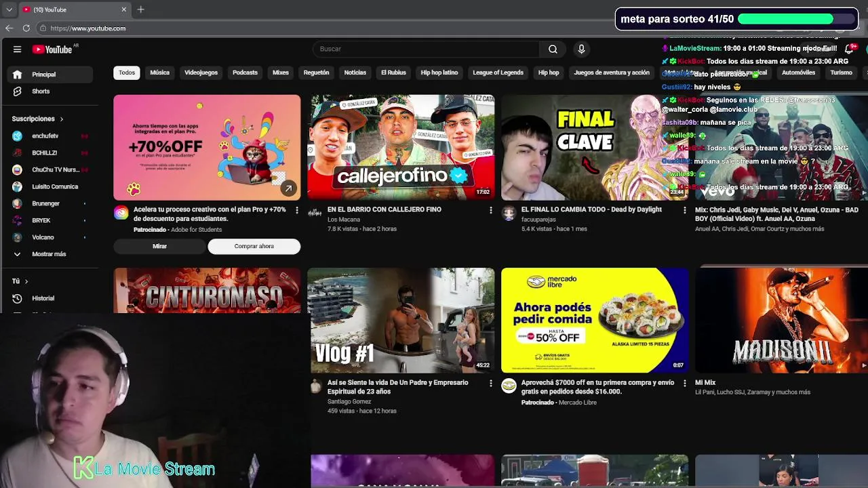868x488 pixels.
Task: Select the Hip hop filter chip
Action: [549, 73]
